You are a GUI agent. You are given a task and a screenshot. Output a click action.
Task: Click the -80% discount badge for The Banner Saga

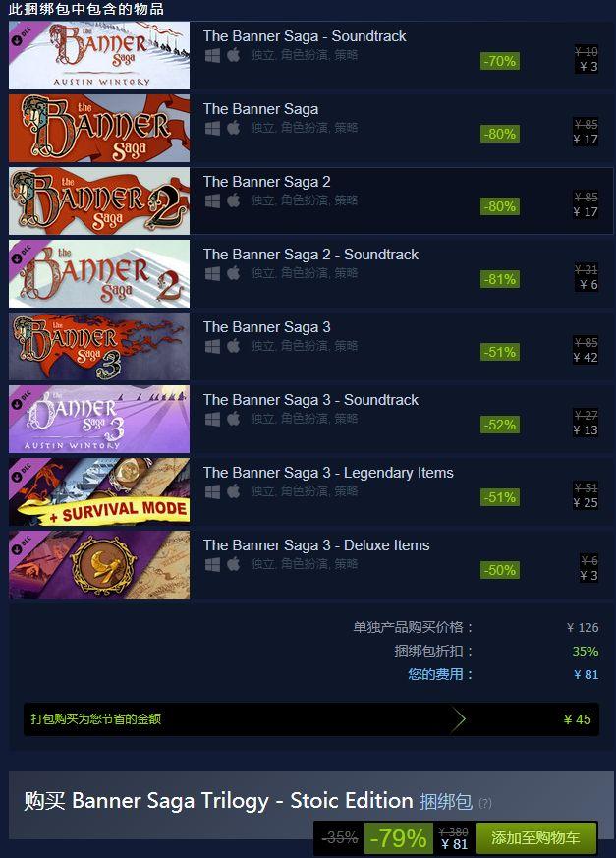pyautogui.click(x=500, y=134)
